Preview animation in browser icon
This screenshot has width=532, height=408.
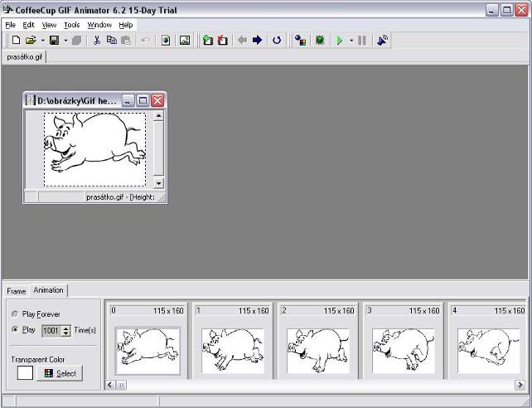(166, 40)
